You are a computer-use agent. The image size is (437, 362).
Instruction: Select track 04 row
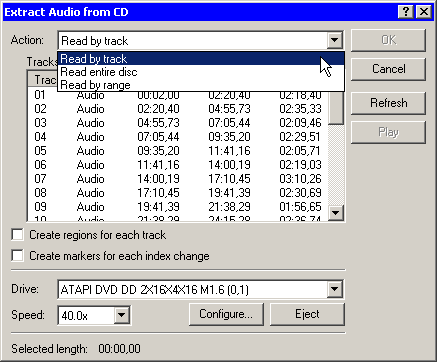(x=178, y=137)
